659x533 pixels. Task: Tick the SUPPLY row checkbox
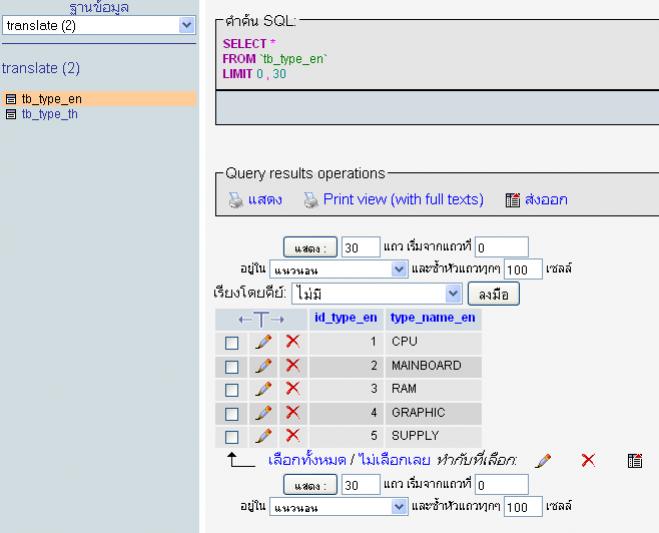[x=232, y=437]
